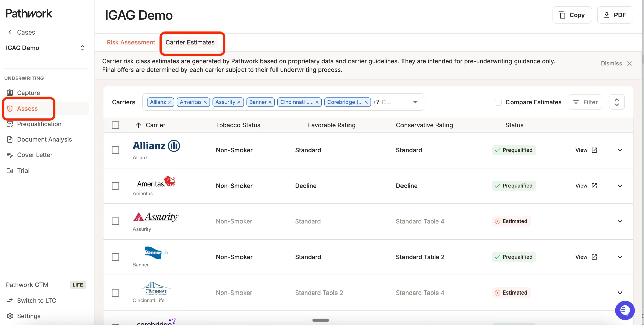
Task: Expand the Banner row details
Action: (620, 257)
